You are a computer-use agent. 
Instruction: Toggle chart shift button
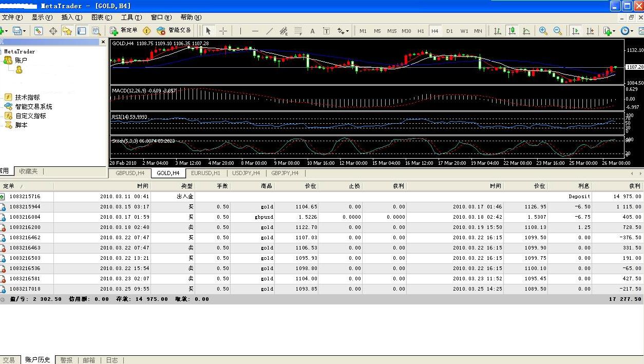[x=590, y=31]
